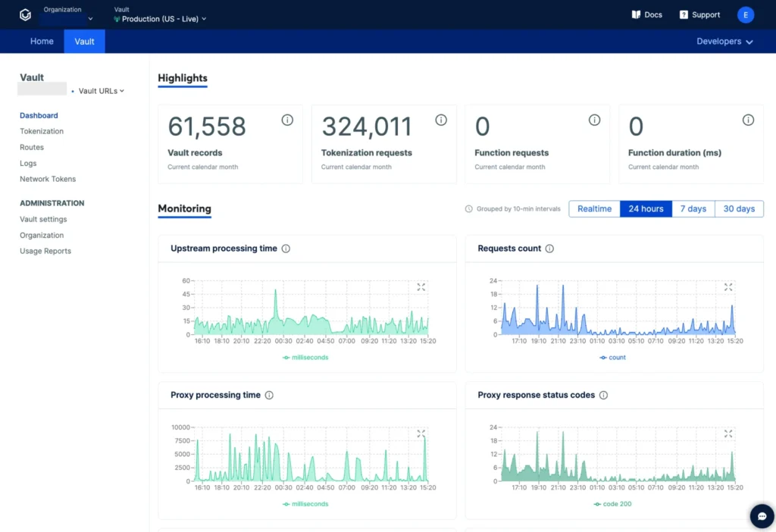Open Organization under Administration
776x532 pixels.
tap(42, 235)
